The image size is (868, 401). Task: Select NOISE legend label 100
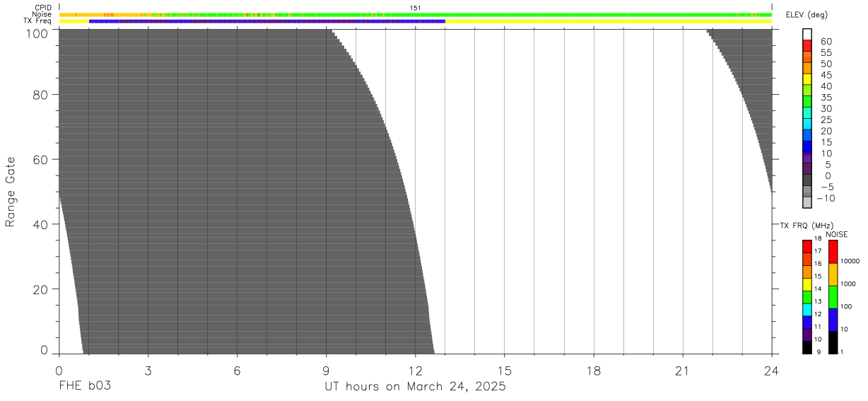848,306
